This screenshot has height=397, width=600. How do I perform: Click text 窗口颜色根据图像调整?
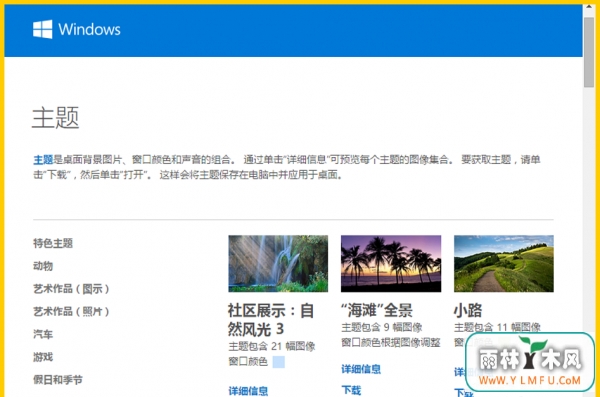[x=391, y=342]
